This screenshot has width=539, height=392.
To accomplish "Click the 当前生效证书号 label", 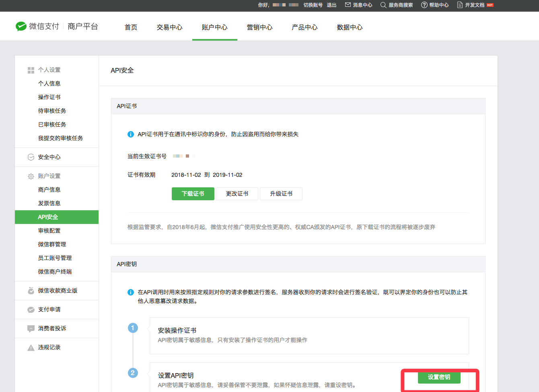I will (147, 156).
